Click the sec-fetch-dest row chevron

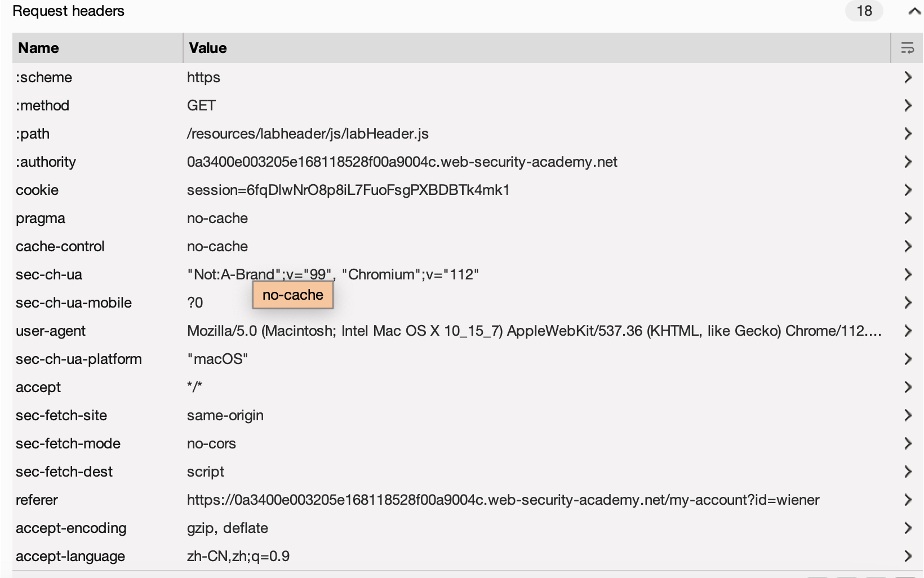coord(907,472)
